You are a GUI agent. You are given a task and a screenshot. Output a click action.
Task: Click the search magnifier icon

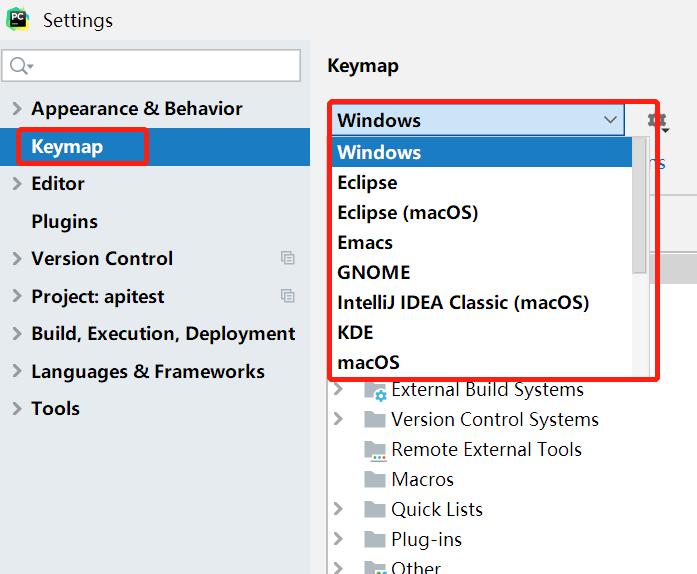click(19, 66)
